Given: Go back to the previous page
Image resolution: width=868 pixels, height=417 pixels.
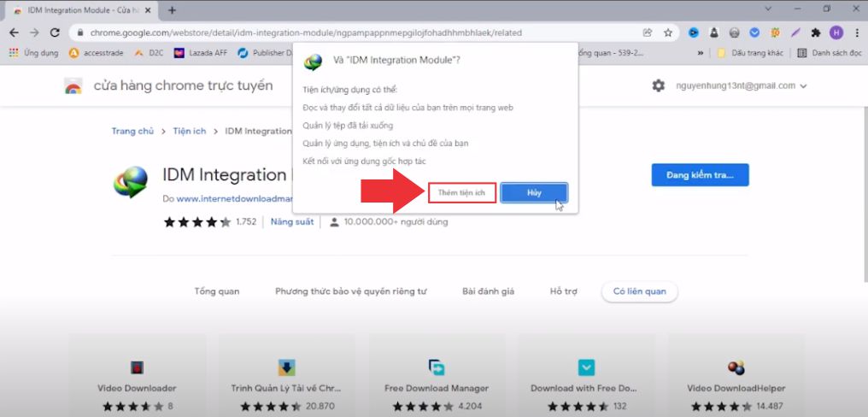Looking at the screenshot, I should click(x=15, y=32).
